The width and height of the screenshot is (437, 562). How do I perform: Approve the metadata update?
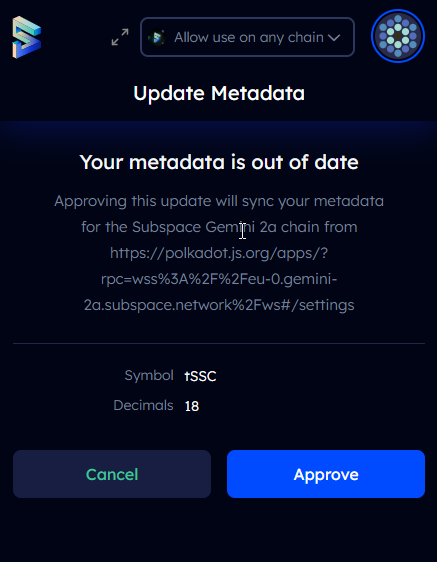tap(326, 474)
